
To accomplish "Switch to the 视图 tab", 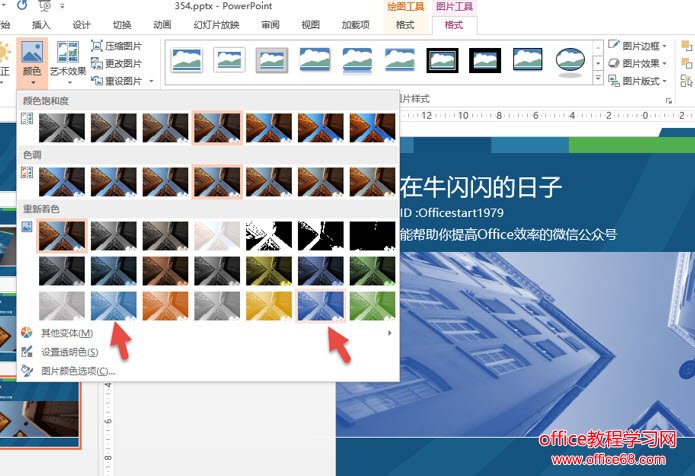I will click(x=310, y=25).
